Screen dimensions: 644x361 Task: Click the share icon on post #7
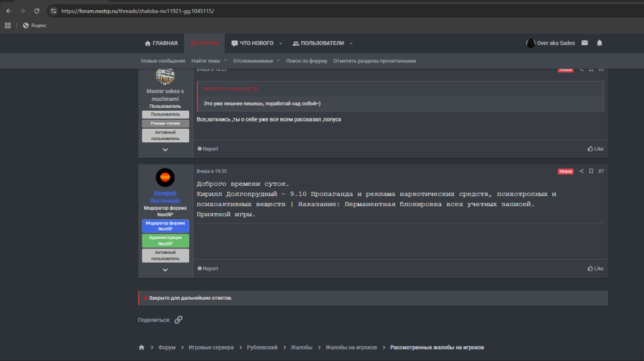pyautogui.click(x=581, y=171)
